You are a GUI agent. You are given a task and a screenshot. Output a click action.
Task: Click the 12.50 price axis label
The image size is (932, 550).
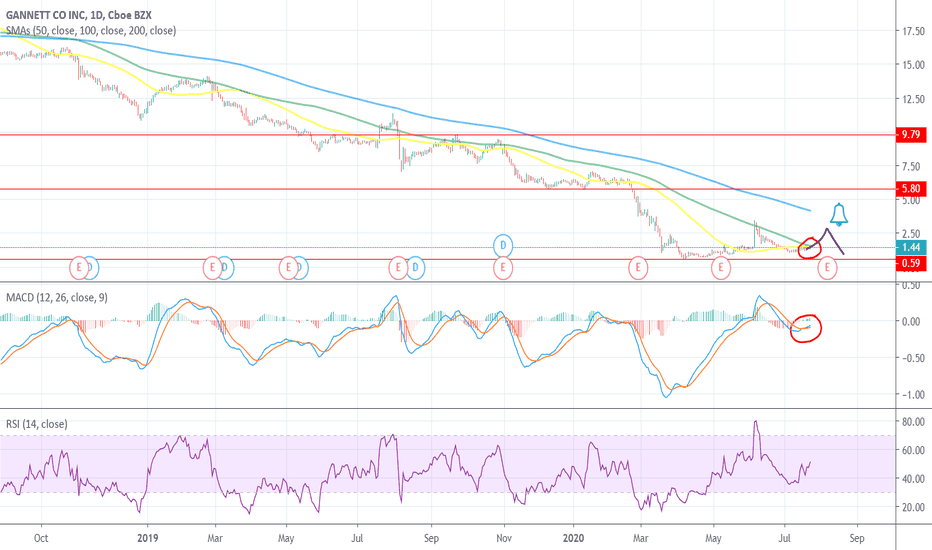[914, 99]
